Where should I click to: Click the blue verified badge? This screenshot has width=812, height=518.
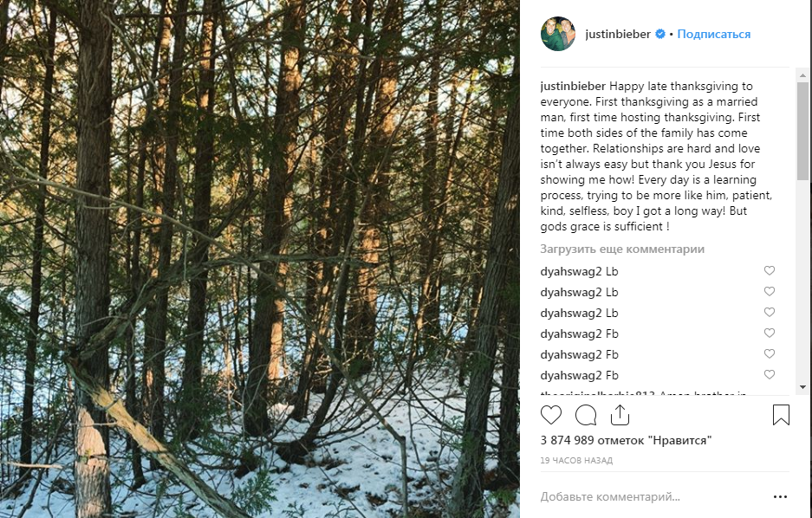(x=660, y=35)
